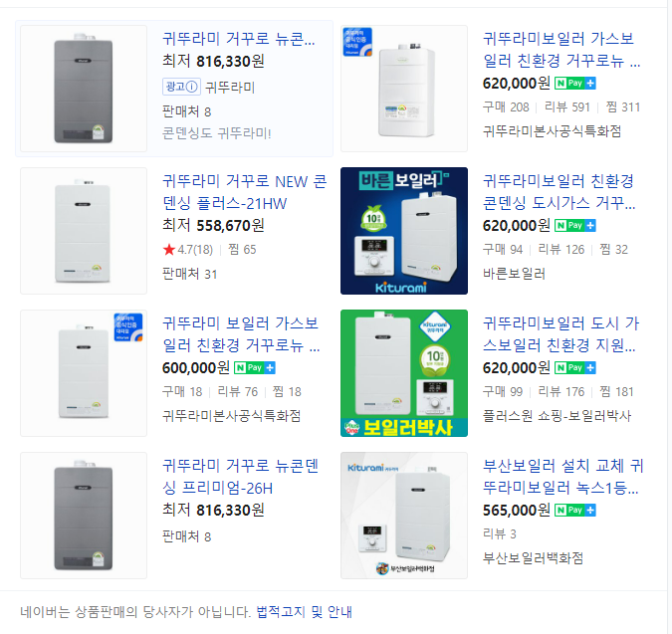Click 리뷰 591 review count

tap(567, 107)
